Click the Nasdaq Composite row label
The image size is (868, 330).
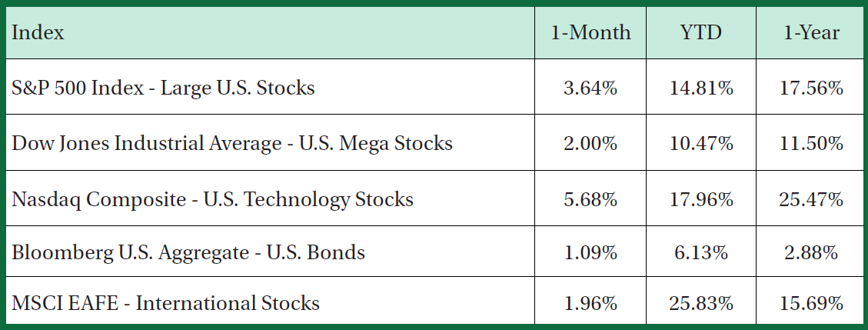tap(212, 199)
